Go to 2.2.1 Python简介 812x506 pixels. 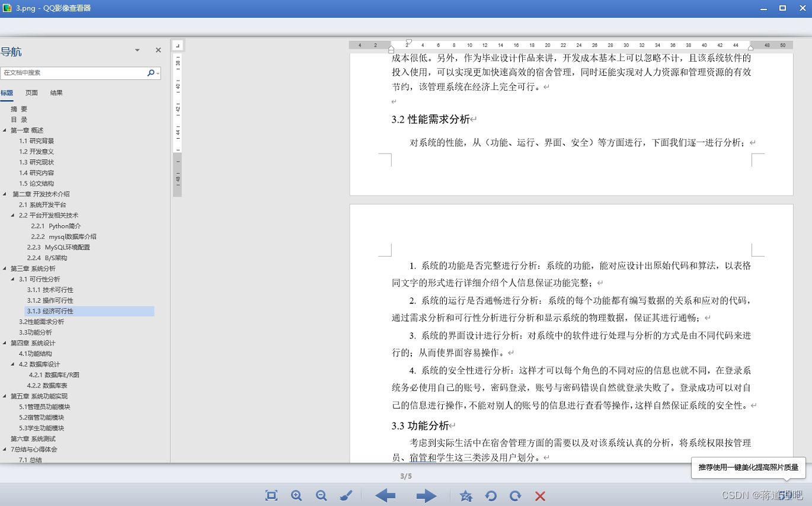coord(56,226)
